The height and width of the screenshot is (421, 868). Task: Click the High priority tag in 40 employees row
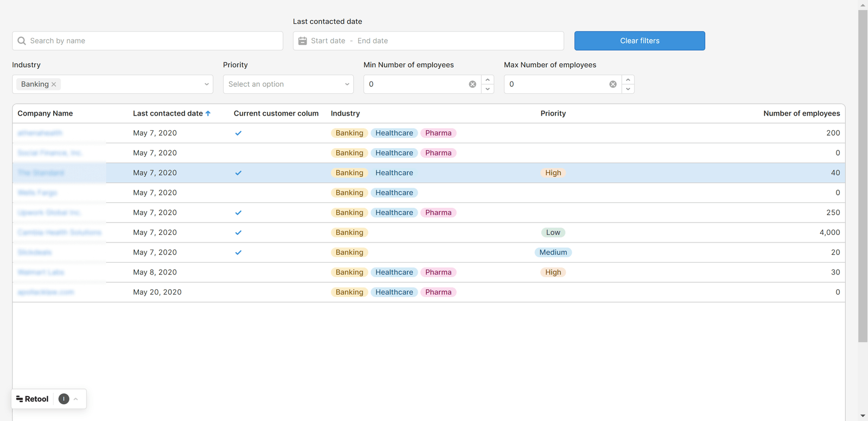(553, 173)
